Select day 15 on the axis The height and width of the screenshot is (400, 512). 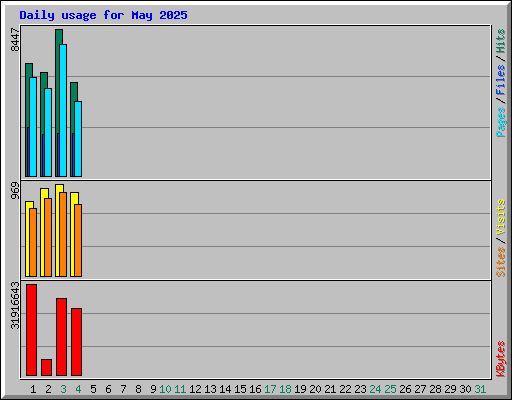point(240,389)
